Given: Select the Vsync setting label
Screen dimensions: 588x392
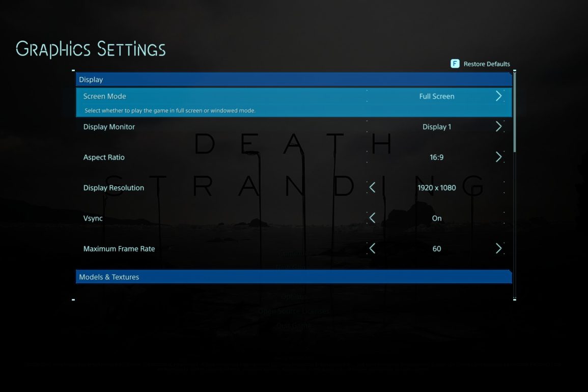Looking at the screenshot, I should 93,218.
